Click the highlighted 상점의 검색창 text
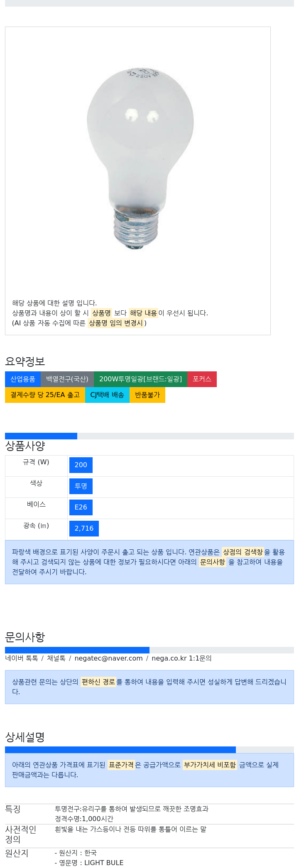 [243, 552]
